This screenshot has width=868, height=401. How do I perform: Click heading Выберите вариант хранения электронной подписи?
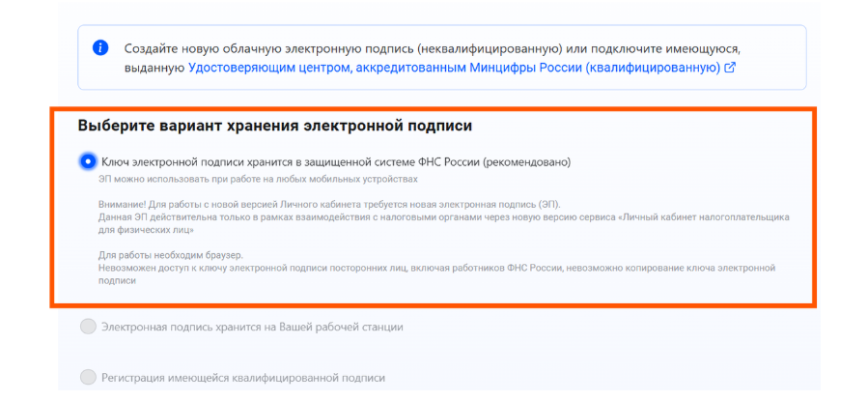[x=275, y=126]
